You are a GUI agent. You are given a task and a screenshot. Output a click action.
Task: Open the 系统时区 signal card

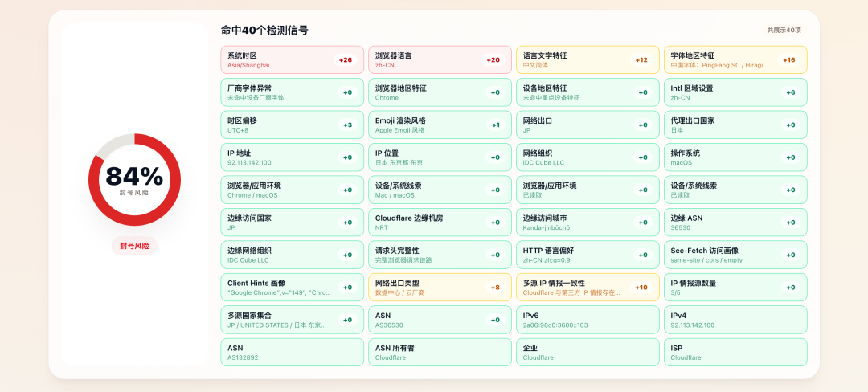[293, 59]
